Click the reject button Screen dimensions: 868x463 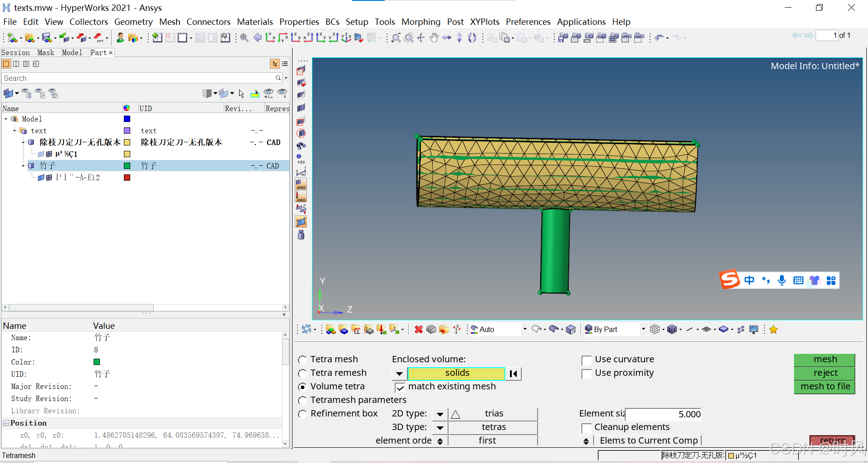tap(825, 374)
